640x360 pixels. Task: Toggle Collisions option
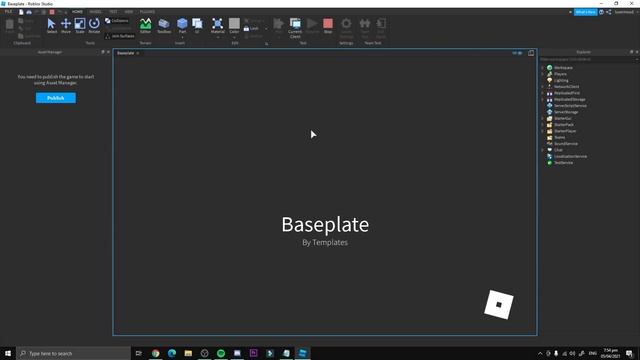(117, 20)
